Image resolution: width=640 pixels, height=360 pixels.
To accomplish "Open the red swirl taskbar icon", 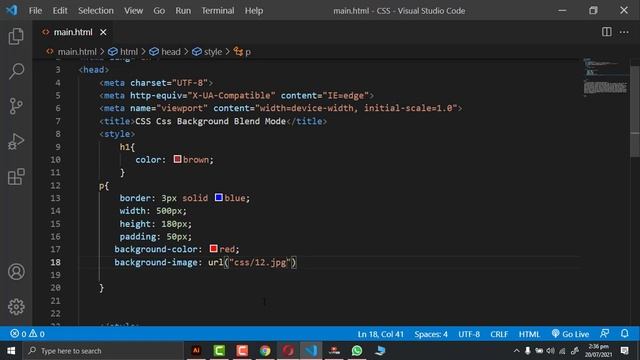I will point(288,351).
